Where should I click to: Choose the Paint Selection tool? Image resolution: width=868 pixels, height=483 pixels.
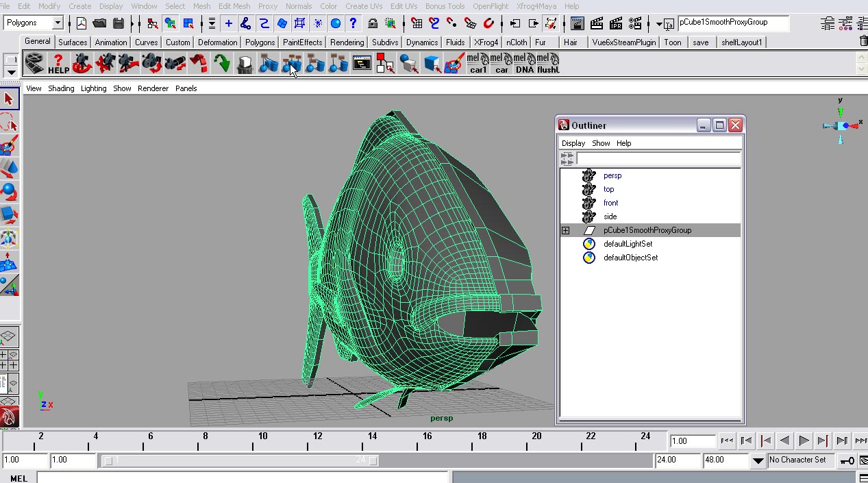coord(9,146)
